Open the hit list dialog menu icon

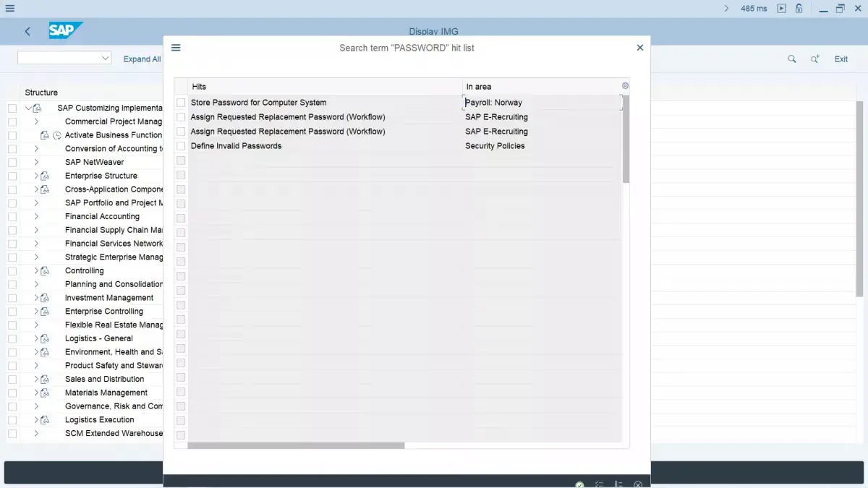pos(176,48)
